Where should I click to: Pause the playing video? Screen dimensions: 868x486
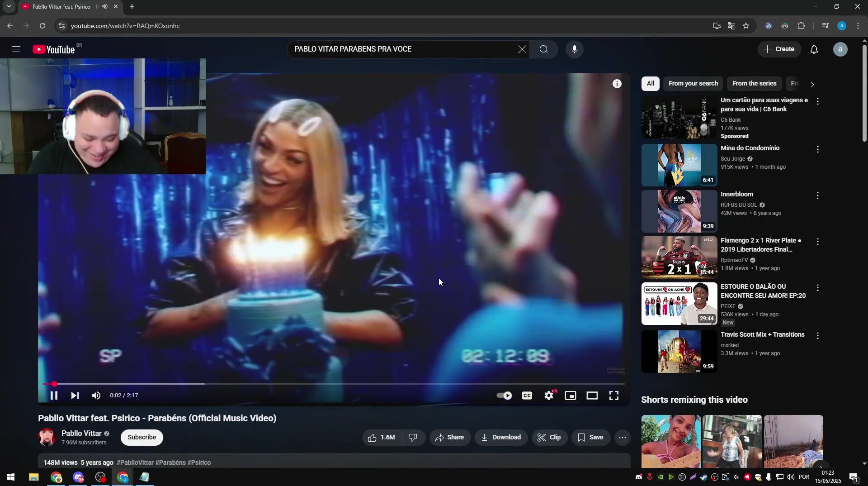[x=54, y=395]
